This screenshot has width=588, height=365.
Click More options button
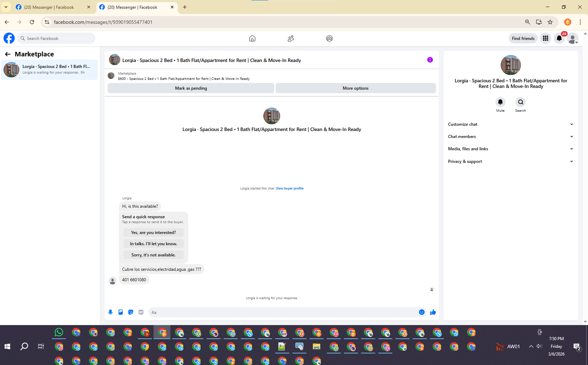point(356,88)
